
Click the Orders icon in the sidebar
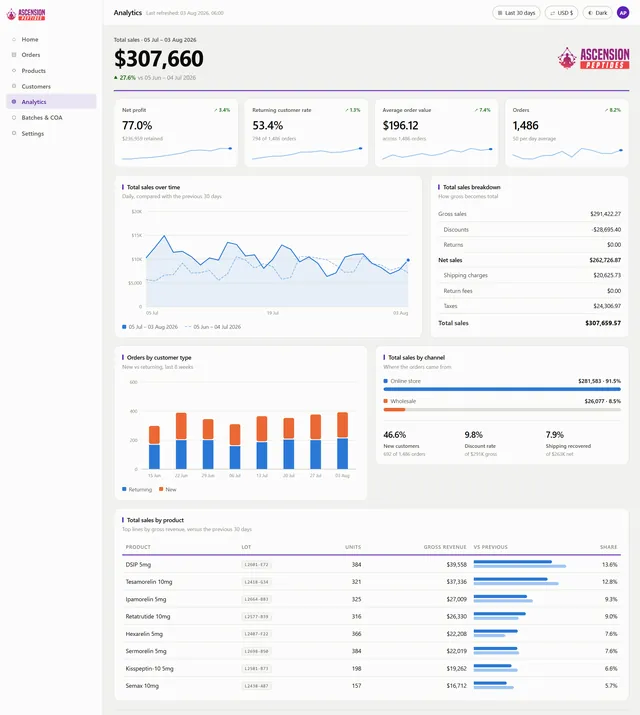tap(14, 55)
